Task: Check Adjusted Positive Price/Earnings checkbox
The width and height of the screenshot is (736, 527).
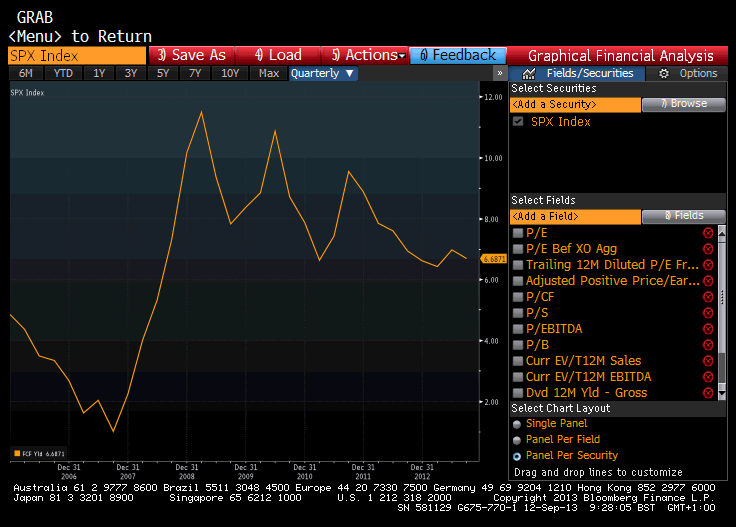Action: click(518, 281)
